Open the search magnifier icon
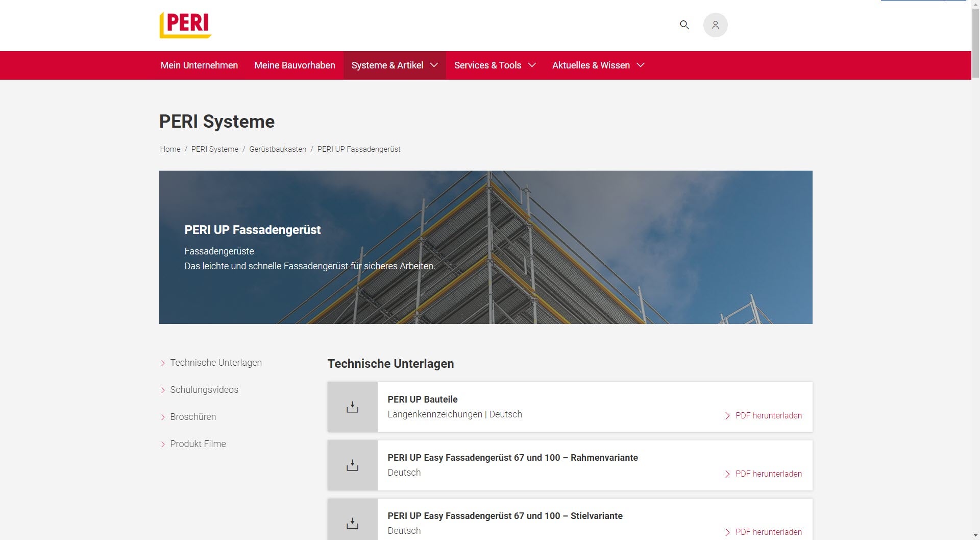Image resolution: width=980 pixels, height=540 pixels. (x=684, y=25)
